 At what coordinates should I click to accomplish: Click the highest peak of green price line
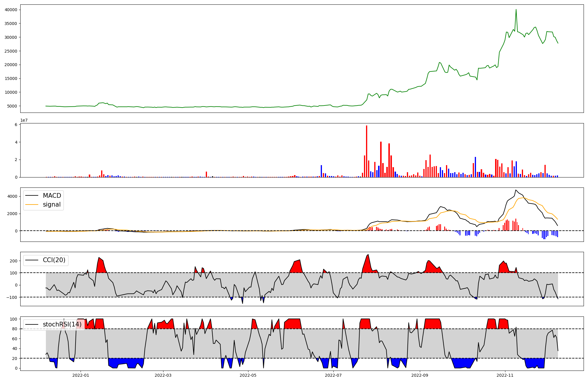click(516, 10)
